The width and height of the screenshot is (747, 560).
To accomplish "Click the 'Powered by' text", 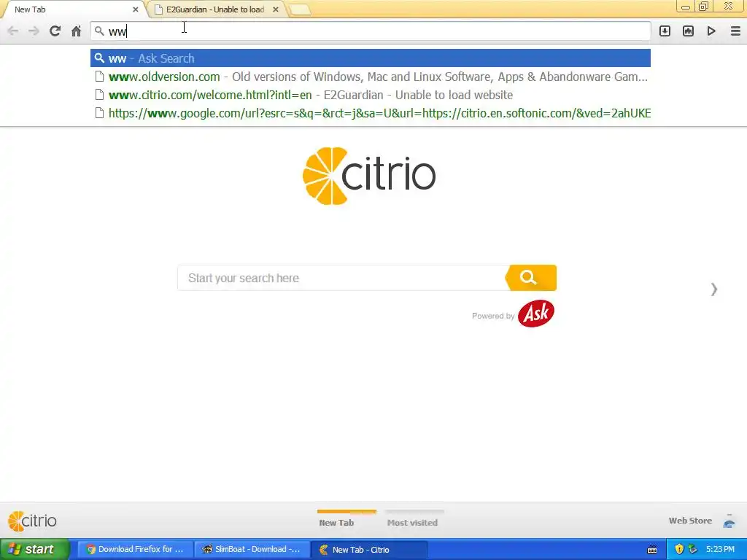I will 493,316.
